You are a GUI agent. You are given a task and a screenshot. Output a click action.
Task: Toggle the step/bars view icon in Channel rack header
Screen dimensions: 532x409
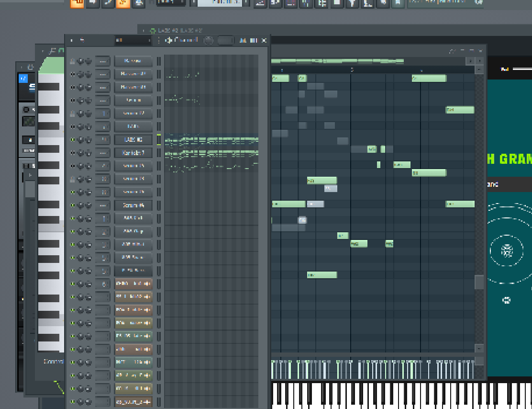point(254,40)
